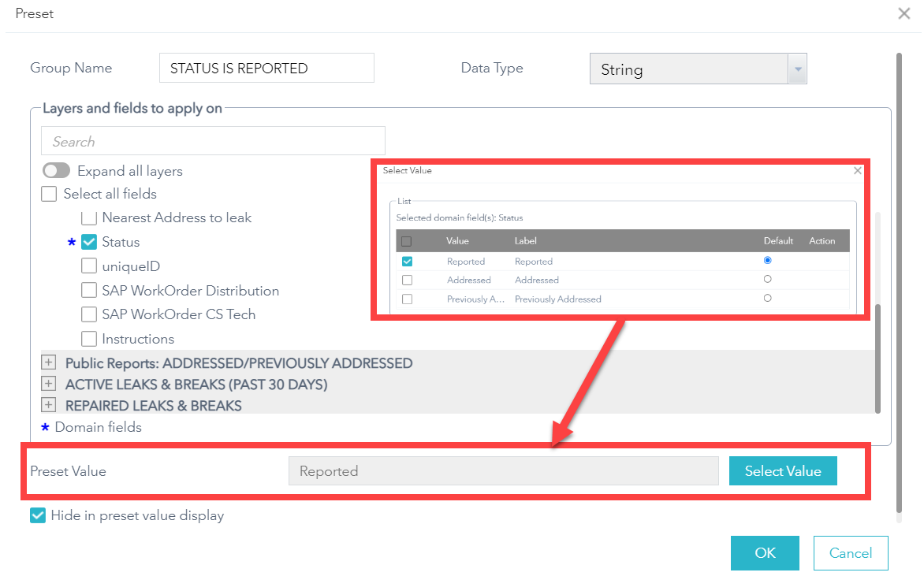Viewport: 924px width, 576px height.
Task: Expand the Public Reports: ADDRESSED/PREVIOUSLY ADDRESSED layer
Action: pos(49,363)
